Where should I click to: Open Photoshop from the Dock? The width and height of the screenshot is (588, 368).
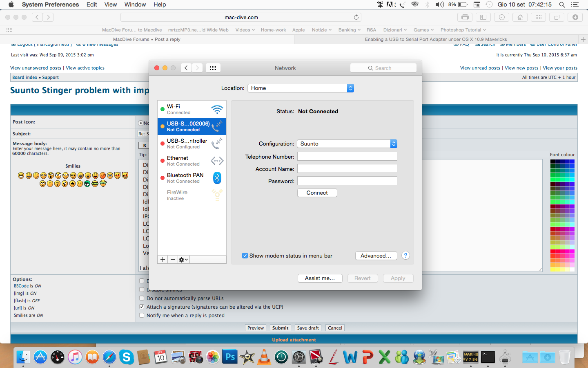[230, 357]
